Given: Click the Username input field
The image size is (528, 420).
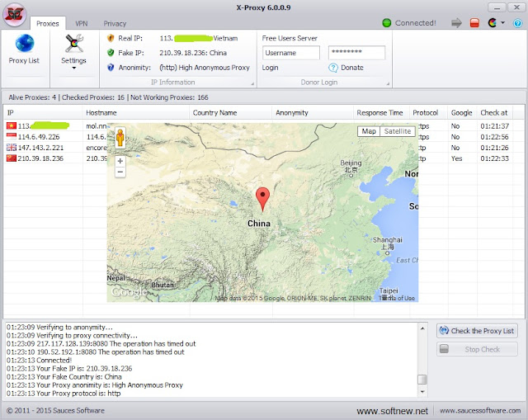Looking at the screenshot, I should pyautogui.click(x=291, y=53).
